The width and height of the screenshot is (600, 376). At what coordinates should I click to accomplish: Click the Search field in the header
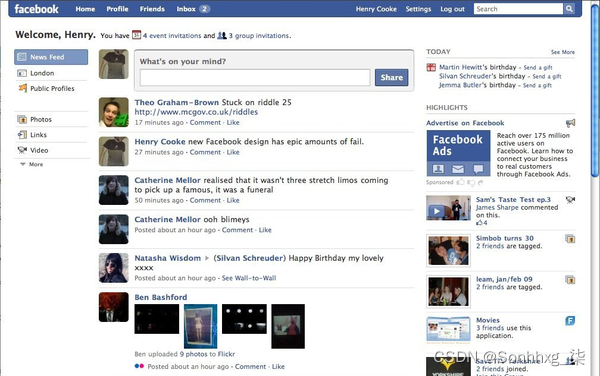(518, 9)
